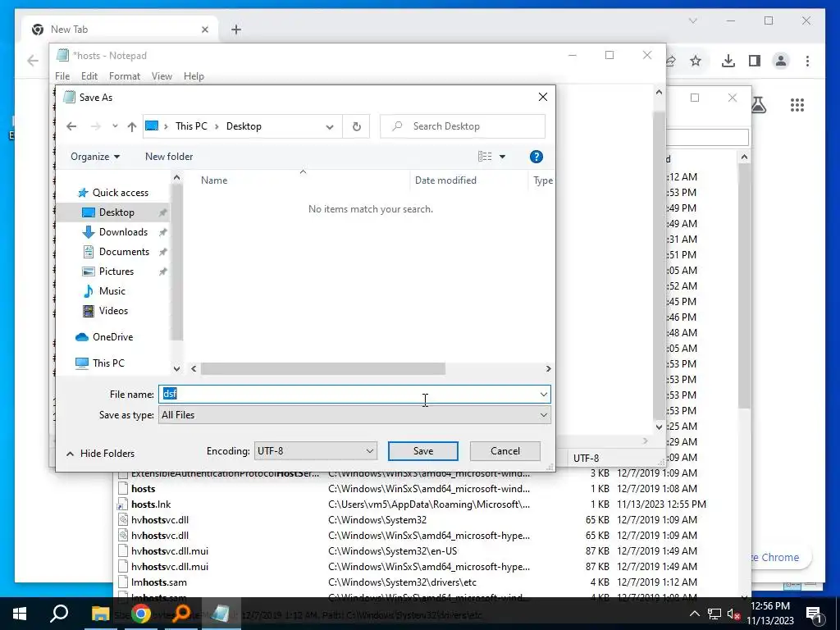The image size is (840, 630).
Task: Open Notepad's Format menu
Action: click(x=125, y=76)
